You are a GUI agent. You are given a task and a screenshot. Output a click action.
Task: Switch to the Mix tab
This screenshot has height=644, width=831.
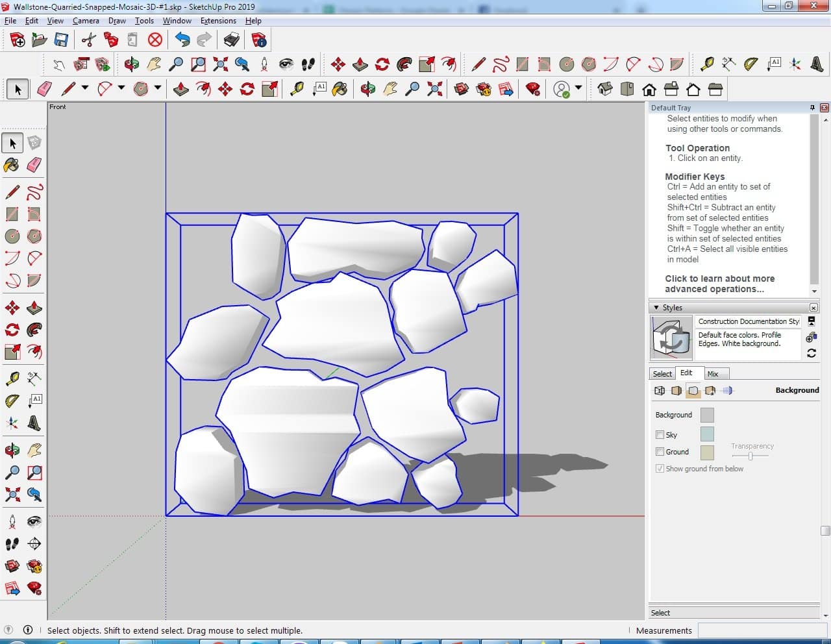(713, 374)
